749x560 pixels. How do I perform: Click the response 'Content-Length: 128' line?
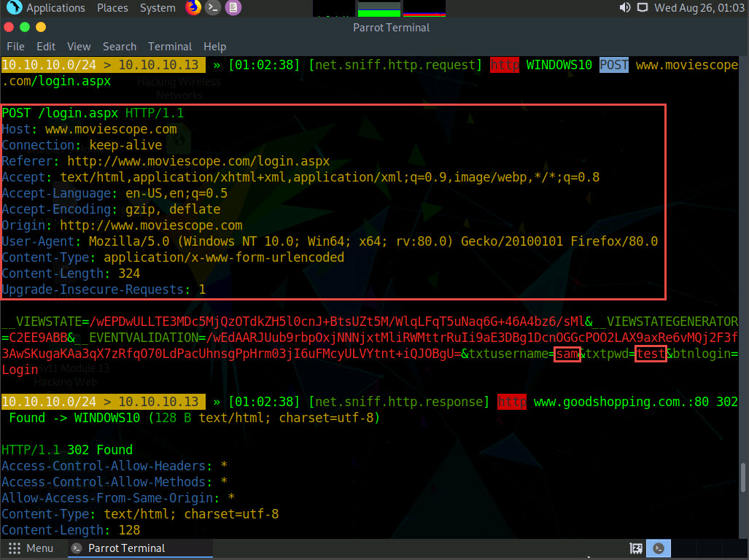pyautogui.click(x=71, y=530)
